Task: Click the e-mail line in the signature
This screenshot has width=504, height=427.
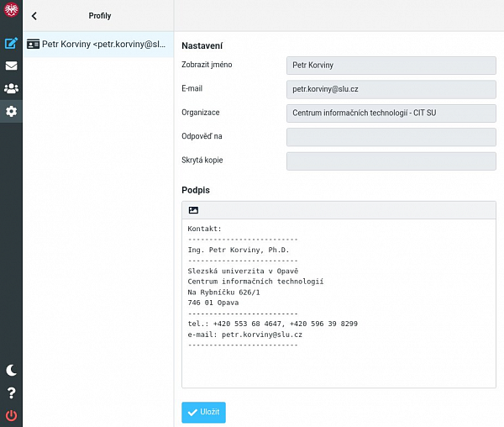Action: click(x=245, y=335)
